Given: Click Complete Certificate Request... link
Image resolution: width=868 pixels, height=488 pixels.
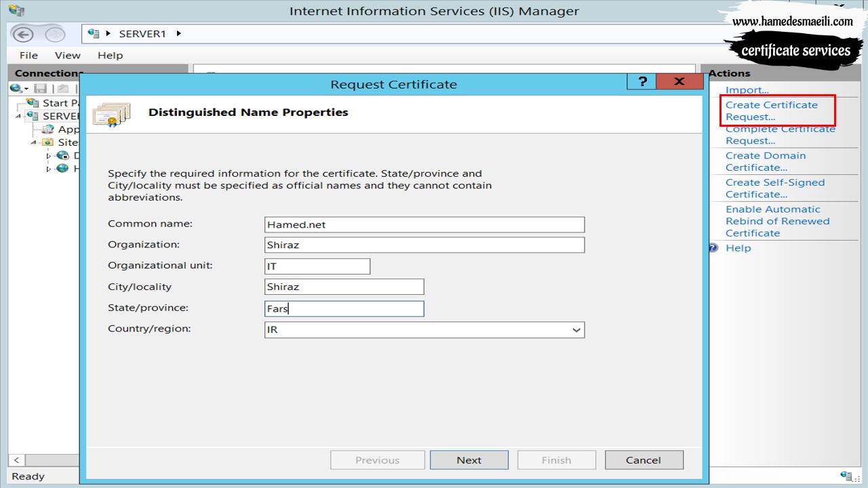Looking at the screenshot, I should [x=781, y=135].
